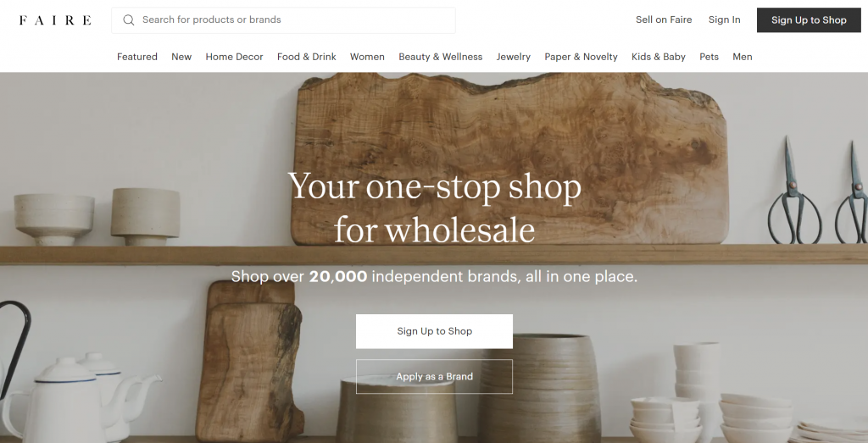Open the Food & Drink category
This screenshot has height=443, width=868.
pos(307,57)
